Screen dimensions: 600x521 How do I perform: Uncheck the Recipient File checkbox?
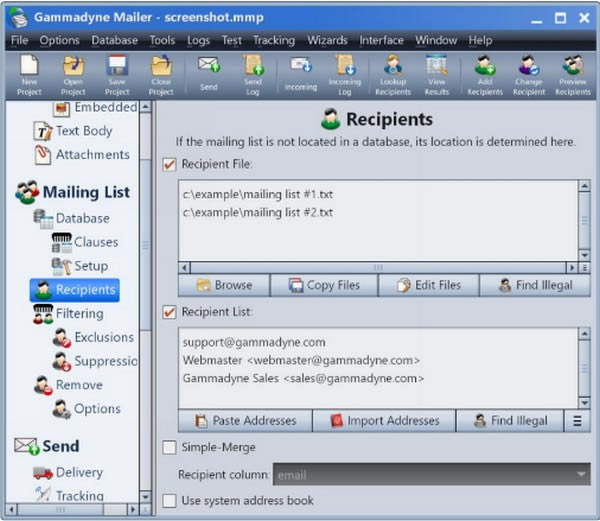170,164
